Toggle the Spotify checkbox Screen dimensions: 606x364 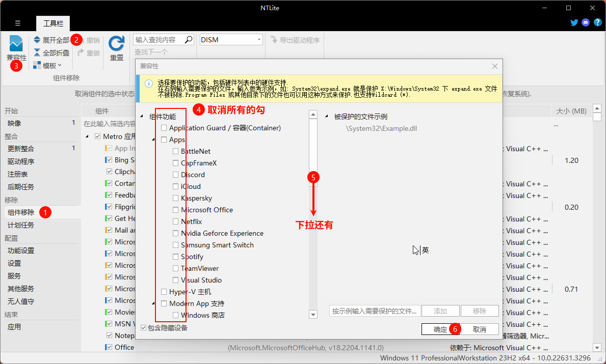pyautogui.click(x=175, y=257)
